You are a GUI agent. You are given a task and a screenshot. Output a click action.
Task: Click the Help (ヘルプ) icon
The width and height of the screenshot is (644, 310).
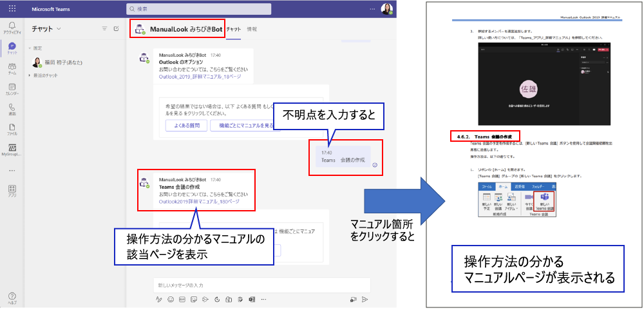(12, 298)
